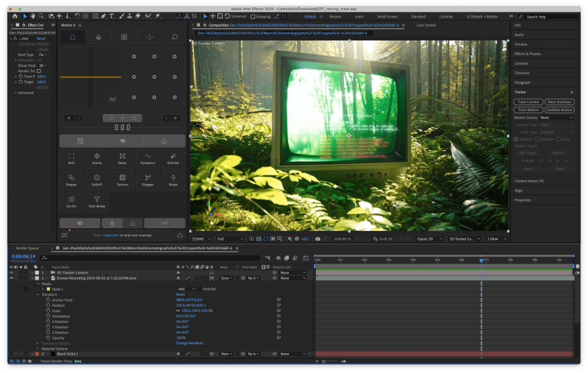This screenshot has height=373, width=588.
Task: Click the current time indicator on the timeline
Action: coord(481,260)
